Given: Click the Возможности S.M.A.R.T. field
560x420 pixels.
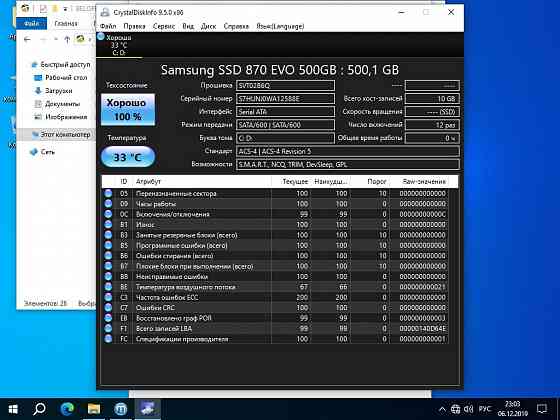Looking at the screenshot, I should (x=348, y=165).
